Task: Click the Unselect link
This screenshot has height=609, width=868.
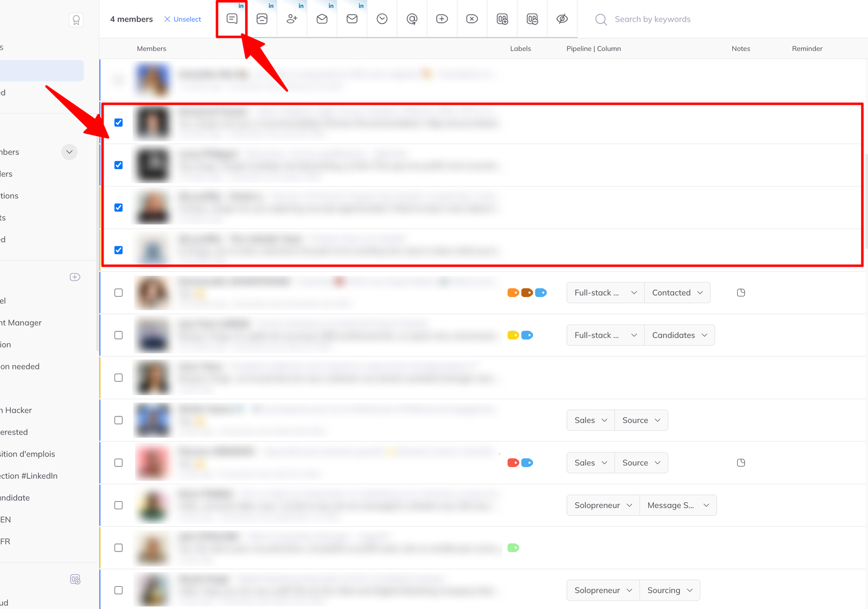Action: click(x=183, y=19)
